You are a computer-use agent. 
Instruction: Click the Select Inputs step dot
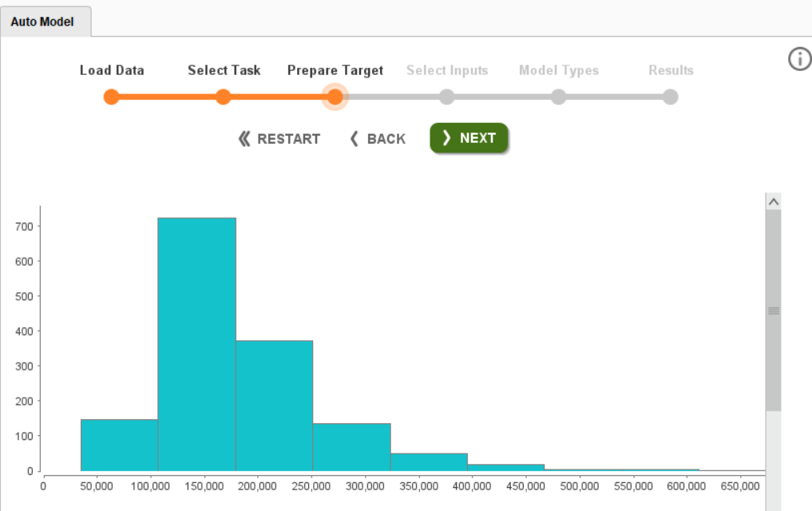click(x=447, y=97)
